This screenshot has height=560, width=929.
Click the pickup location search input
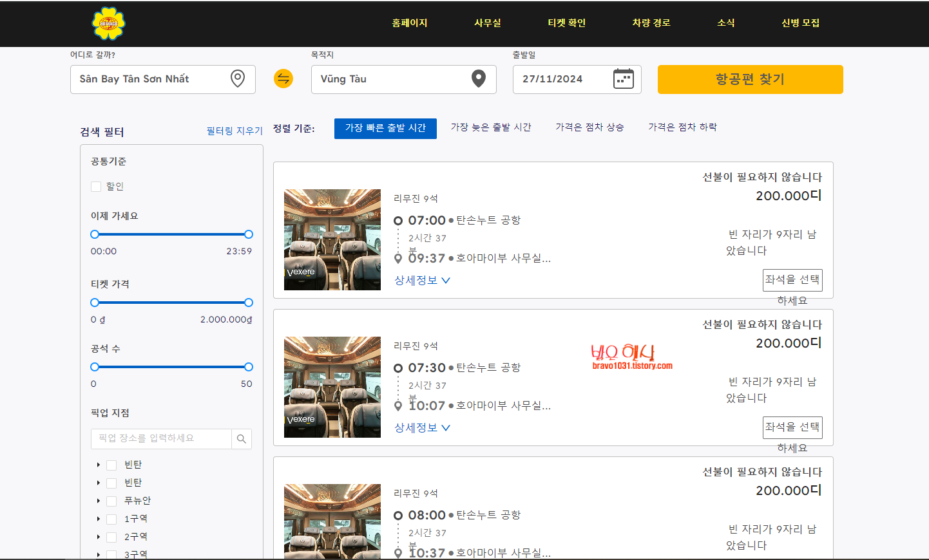[161, 439]
